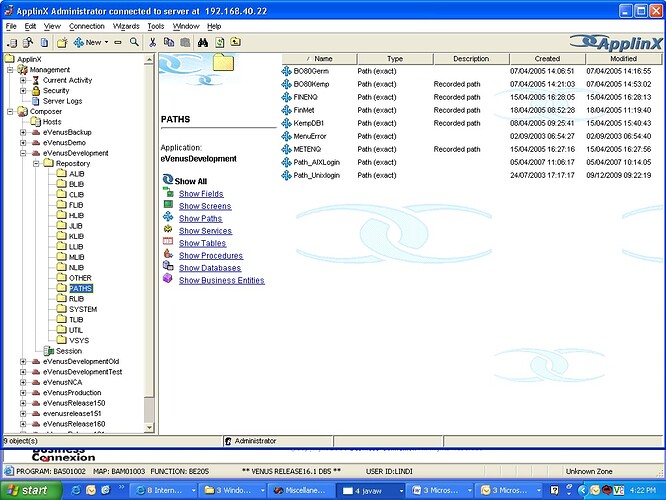Click the Show Services link
The width and height of the screenshot is (666, 500).
[x=206, y=231]
